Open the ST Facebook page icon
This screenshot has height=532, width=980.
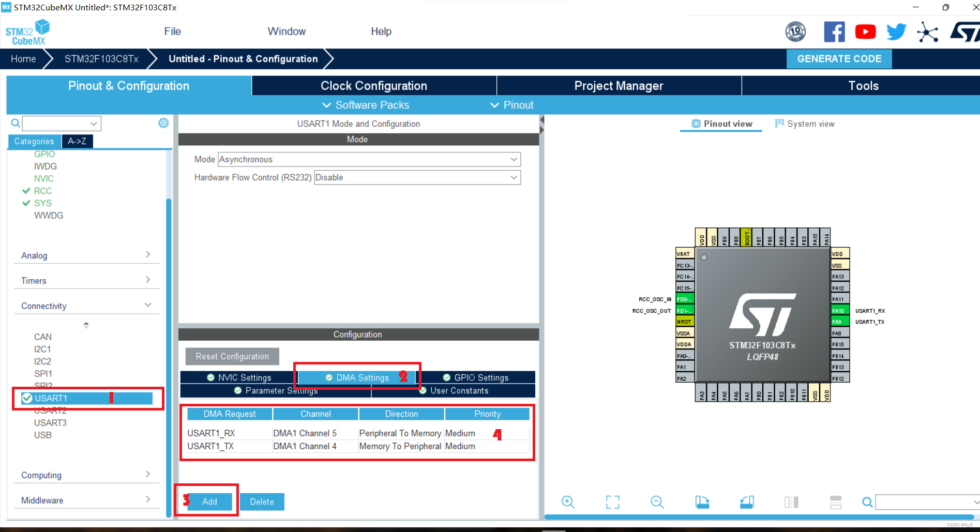pyautogui.click(x=834, y=32)
